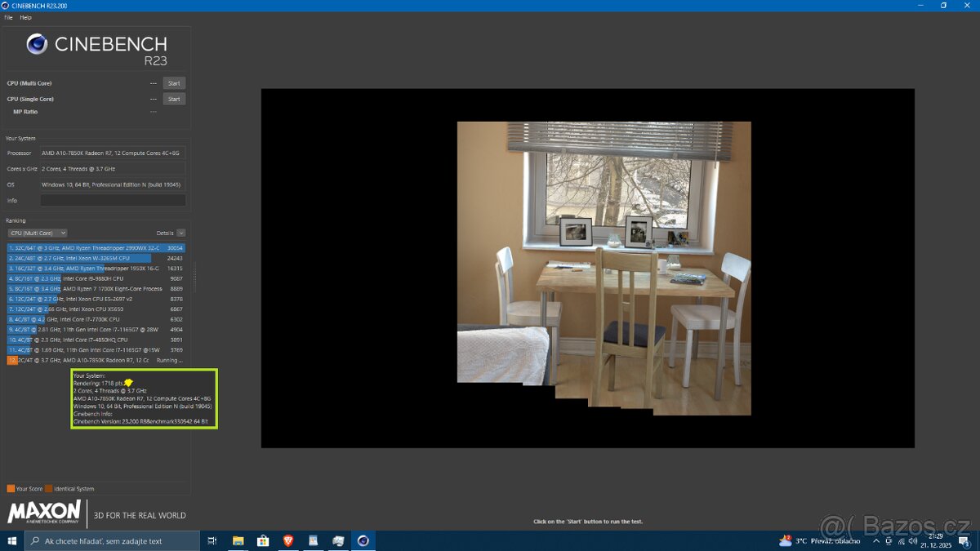Viewport: 980px width, 551px height.
Task: Click the empty Info text field
Action: pos(113,200)
